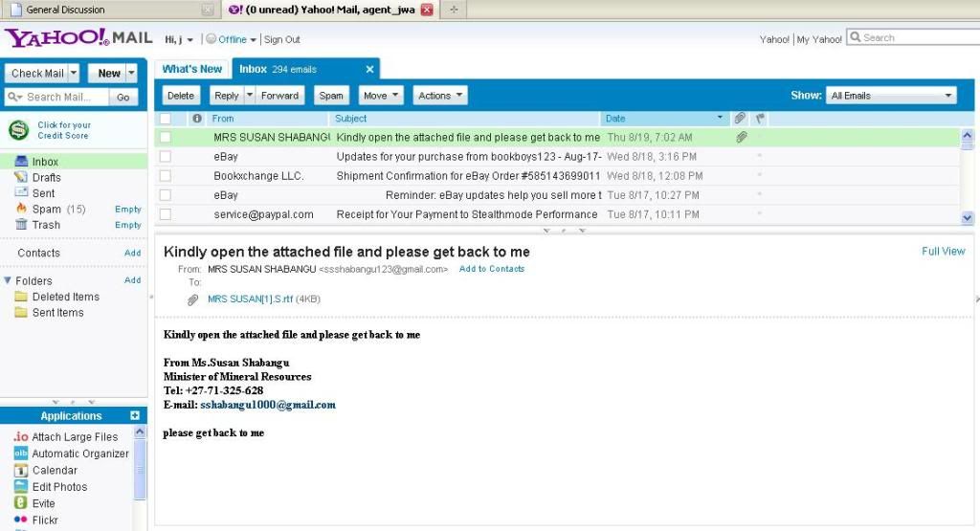980x531 pixels.
Task: Check the eBay Reminder email checkbox
Action: pos(165,195)
